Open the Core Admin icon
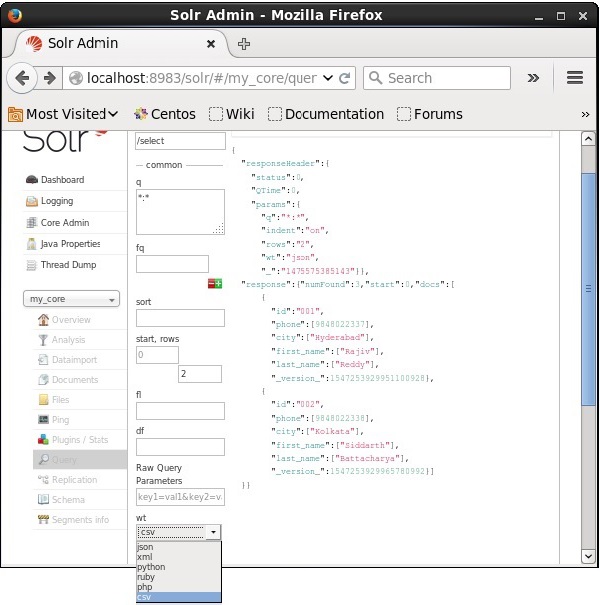600x605 pixels. click(x=32, y=223)
